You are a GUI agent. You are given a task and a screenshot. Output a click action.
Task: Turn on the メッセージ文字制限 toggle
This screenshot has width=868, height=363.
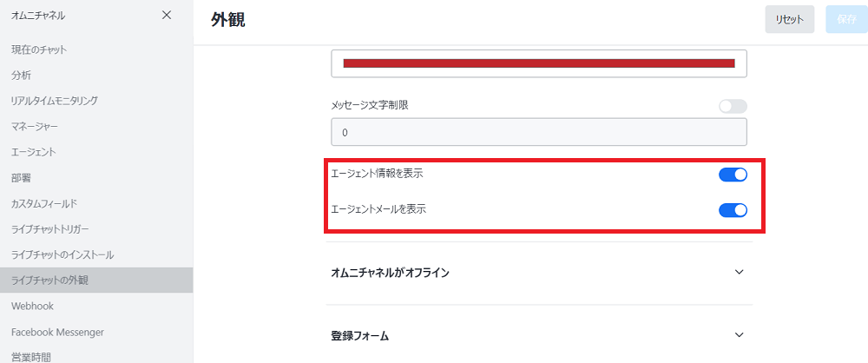733,106
